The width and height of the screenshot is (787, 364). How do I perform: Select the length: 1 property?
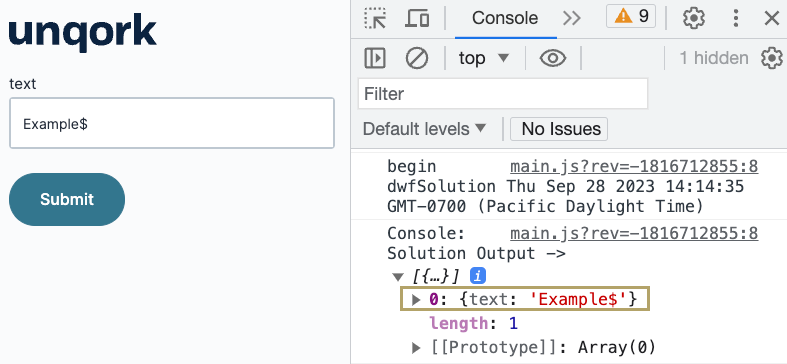click(x=473, y=323)
